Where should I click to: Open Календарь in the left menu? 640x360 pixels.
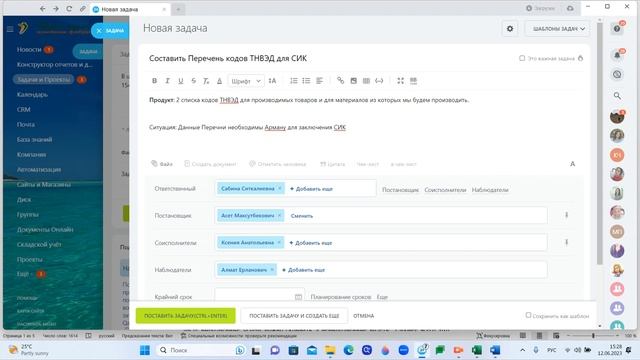click(x=32, y=94)
